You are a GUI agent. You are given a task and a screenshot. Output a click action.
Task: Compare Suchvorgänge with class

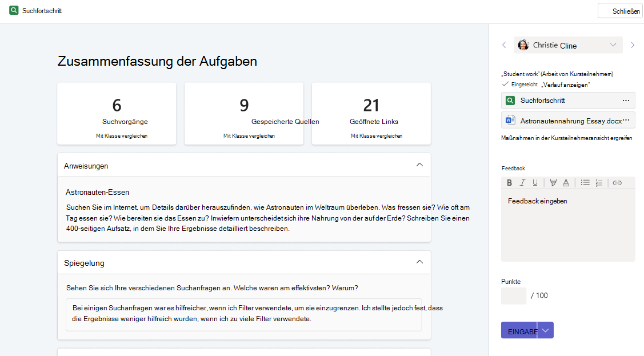coord(122,136)
